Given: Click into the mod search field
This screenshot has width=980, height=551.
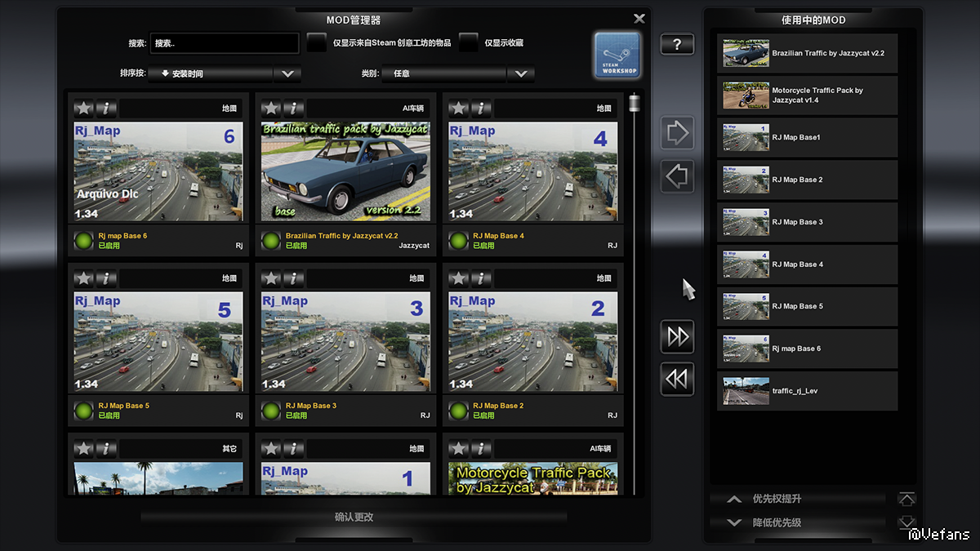Looking at the screenshot, I should [225, 43].
